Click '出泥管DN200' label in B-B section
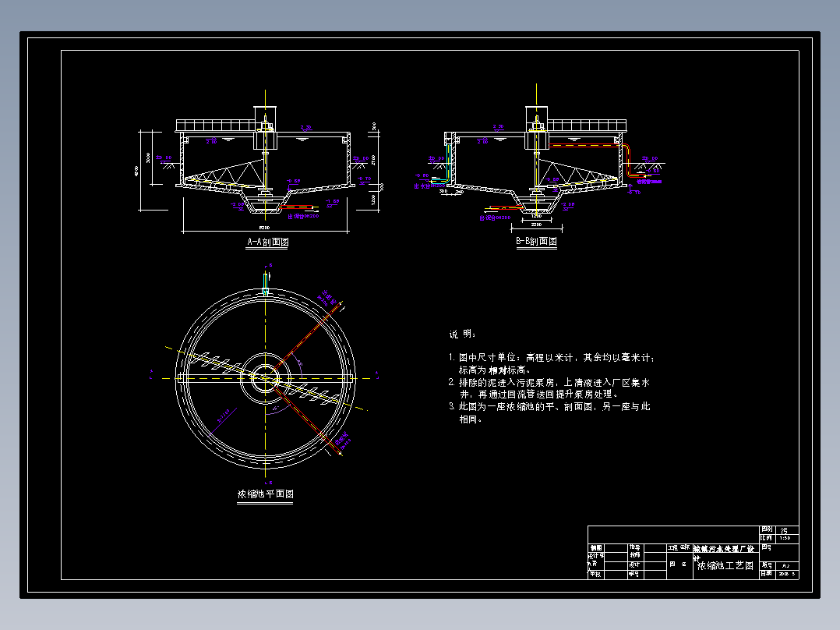The width and height of the screenshot is (840, 630). click(495, 218)
